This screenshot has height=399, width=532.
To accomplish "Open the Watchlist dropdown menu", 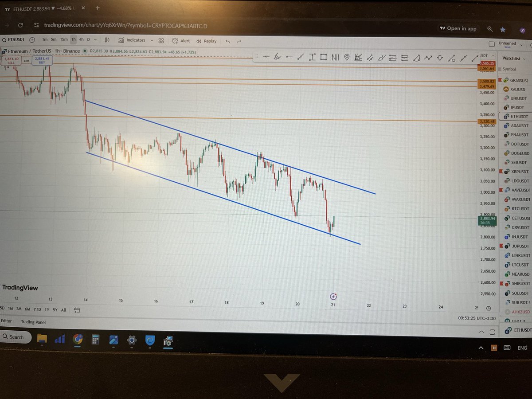I will 513,59.
